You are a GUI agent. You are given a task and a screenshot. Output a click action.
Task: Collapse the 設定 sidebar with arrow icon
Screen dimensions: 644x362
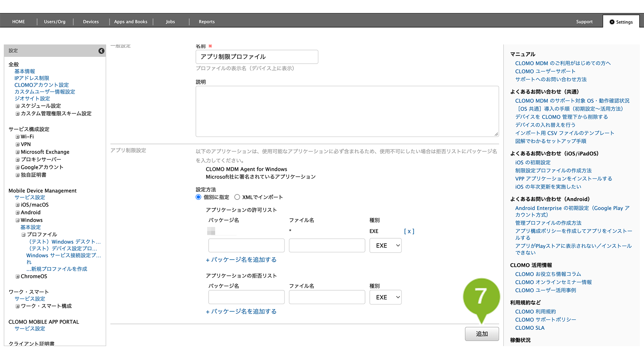click(101, 51)
